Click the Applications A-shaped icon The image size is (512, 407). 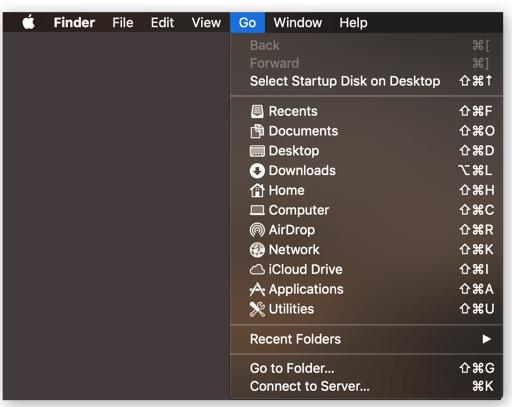click(x=257, y=289)
